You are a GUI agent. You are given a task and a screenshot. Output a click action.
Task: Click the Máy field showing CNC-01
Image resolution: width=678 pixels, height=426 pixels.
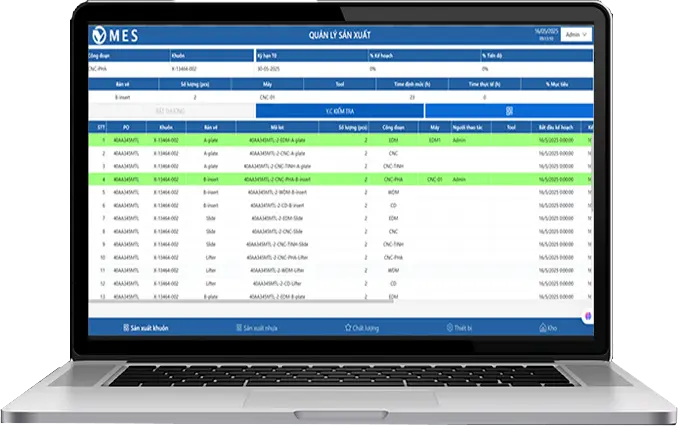pos(266,98)
